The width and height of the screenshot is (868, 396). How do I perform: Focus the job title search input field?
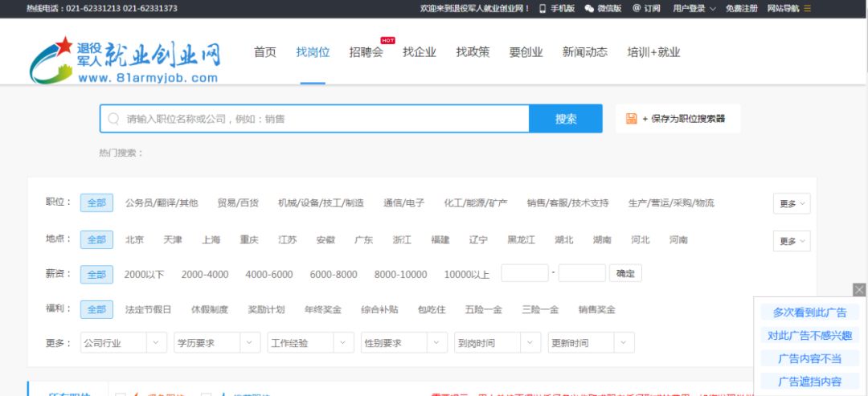(x=314, y=119)
